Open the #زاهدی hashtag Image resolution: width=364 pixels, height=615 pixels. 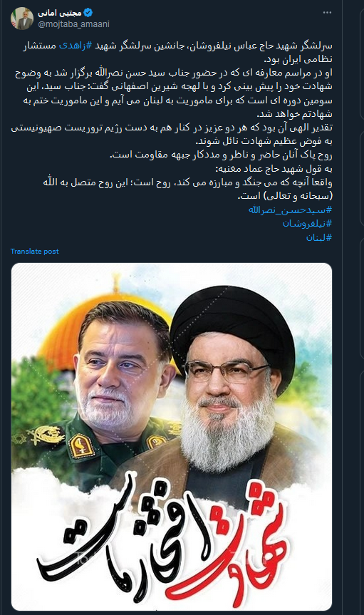pyautogui.click(x=76, y=46)
